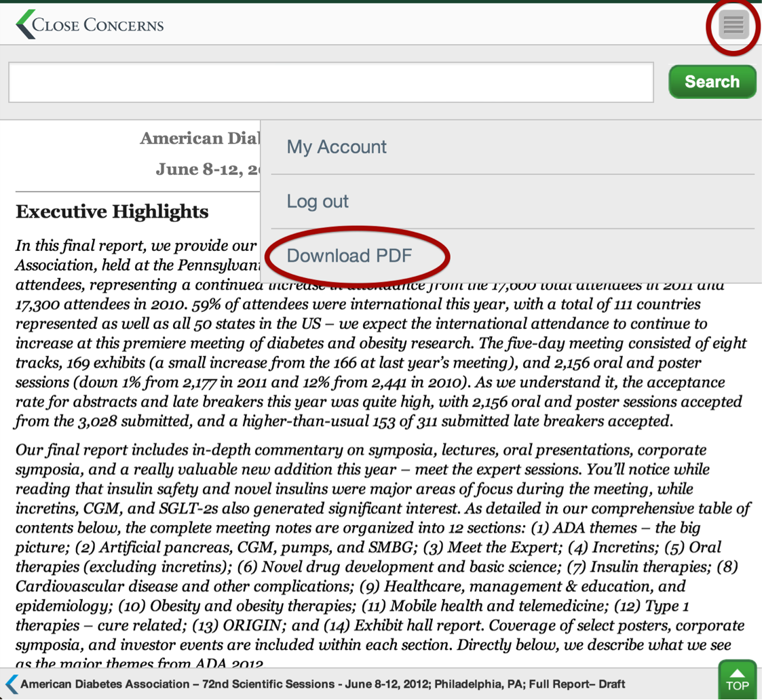Click the paragraph starting 'Our final report includes'
This screenshot has height=700, width=762.
pyautogui.click(x=383, y=557)
